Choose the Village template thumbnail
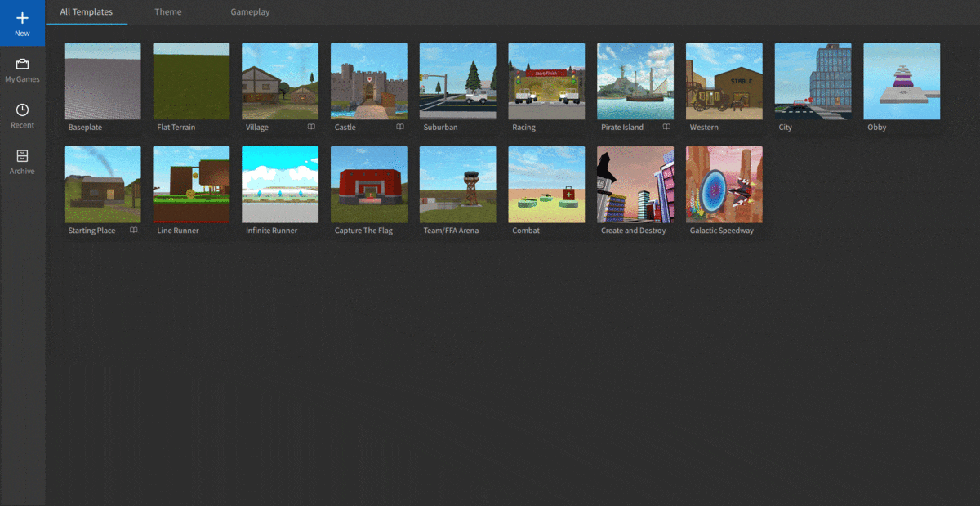Viewport: 980px width, 506px height. [280, 82]
